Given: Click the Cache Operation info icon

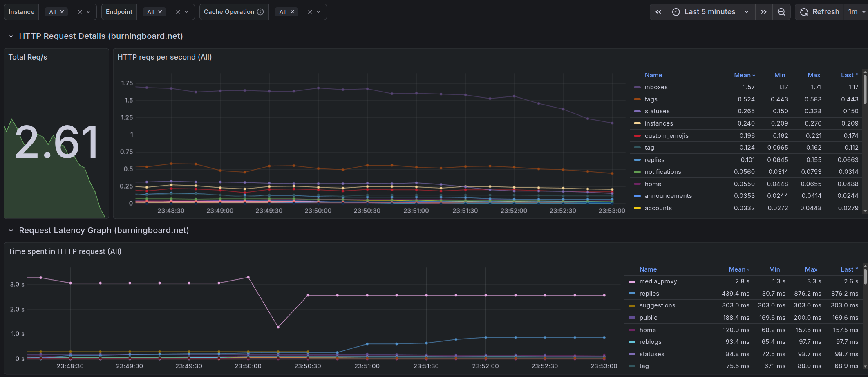Looking at the screenshot, I should tap(260, 12).
